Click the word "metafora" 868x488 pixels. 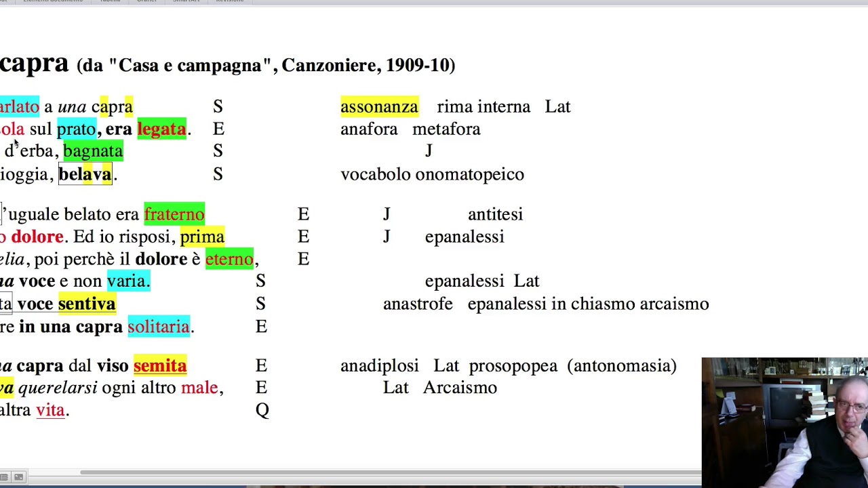point(446,129)
